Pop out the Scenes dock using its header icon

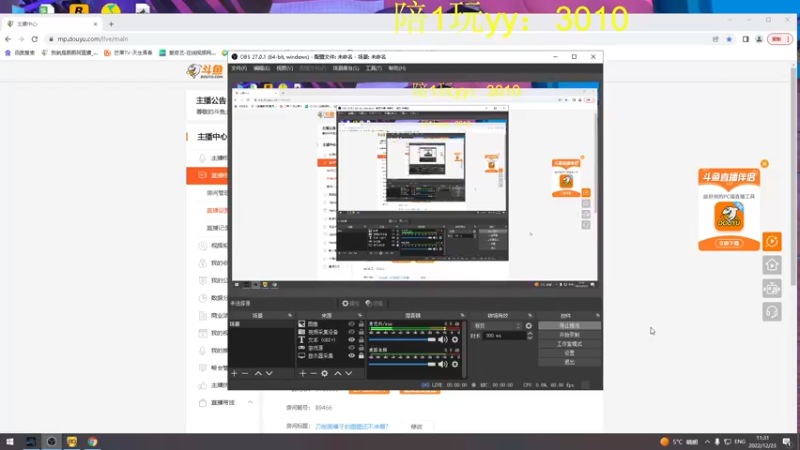[290, 315]
